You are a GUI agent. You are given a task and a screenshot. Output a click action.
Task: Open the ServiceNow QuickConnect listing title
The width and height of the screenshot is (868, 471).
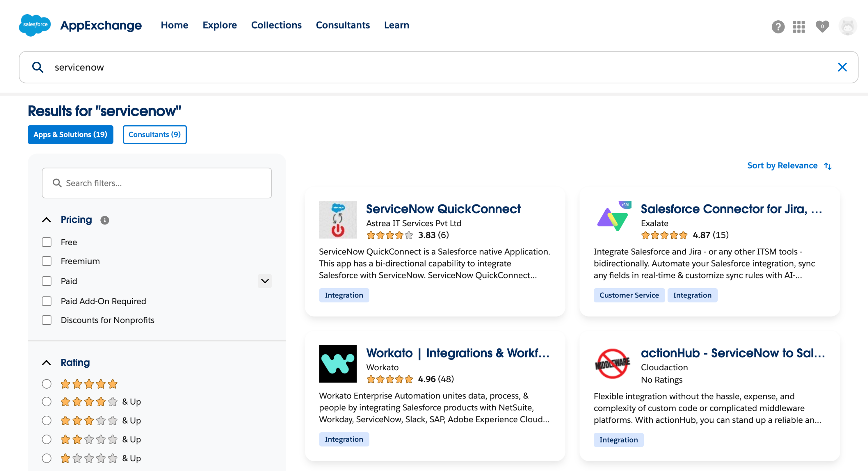pyautogui.click(x=443, y=209)
